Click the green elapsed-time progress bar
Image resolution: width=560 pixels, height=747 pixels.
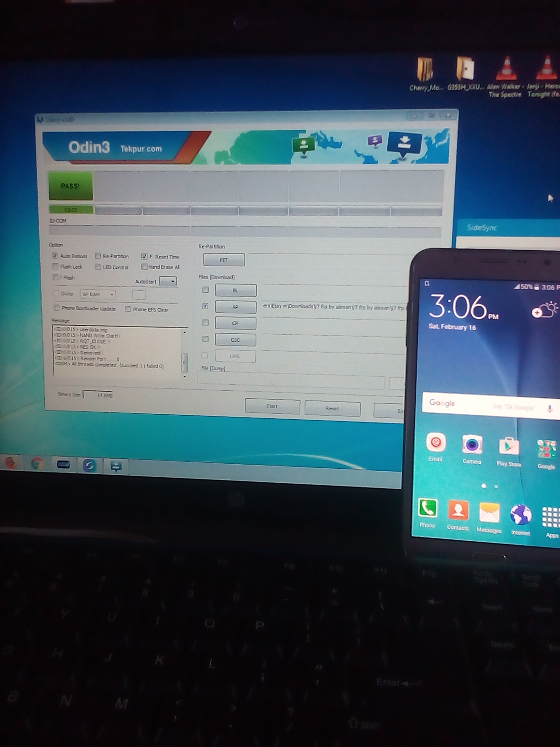[71, 210]
